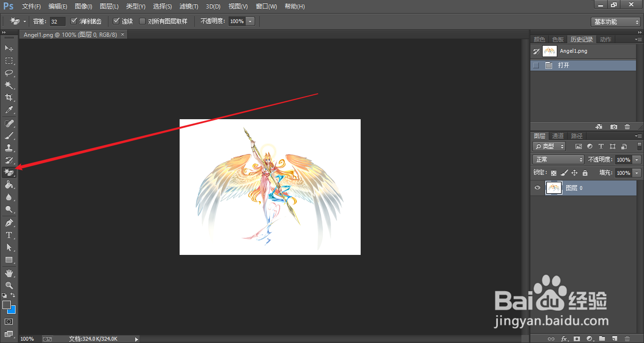Create new snapshot in History panel
The width and height of the screenshot is (644, 343).
(613, 127)
